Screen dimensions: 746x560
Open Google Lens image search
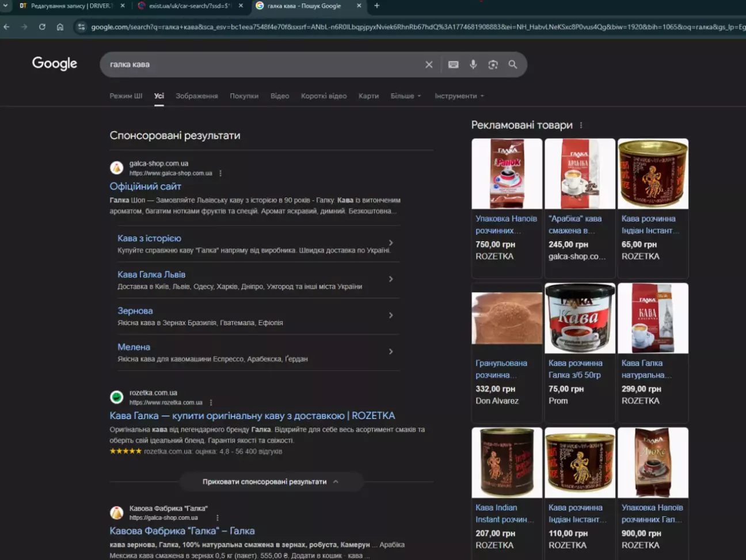(493, 64)
